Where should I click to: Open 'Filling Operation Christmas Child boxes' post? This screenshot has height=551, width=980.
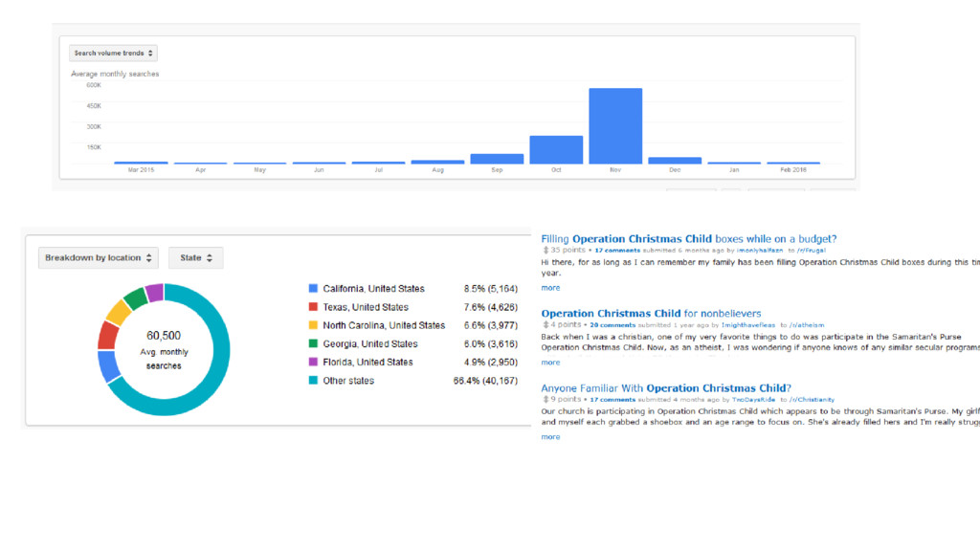[x=689, y=238]
